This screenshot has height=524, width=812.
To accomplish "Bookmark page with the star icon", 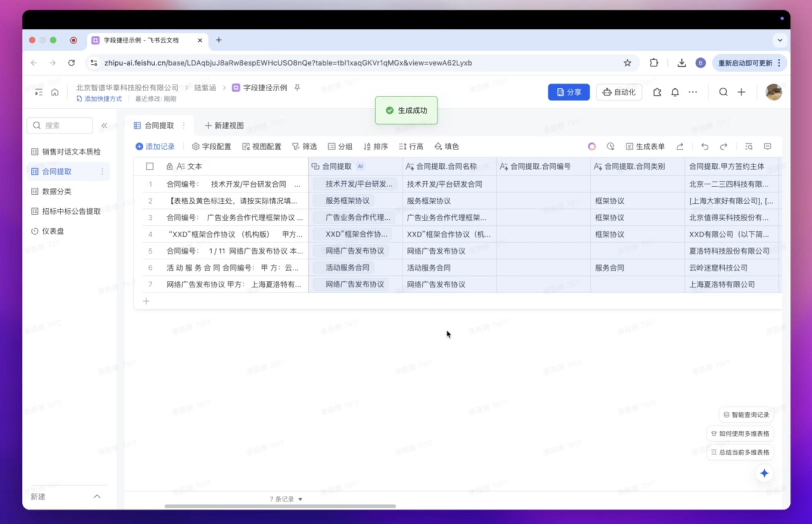I will tap(627, 63).
